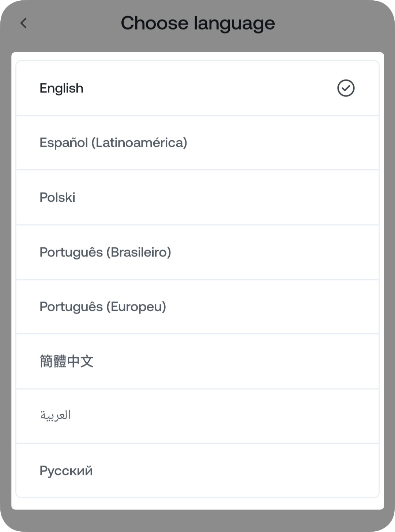Tap empty right area of Español row

311,142
